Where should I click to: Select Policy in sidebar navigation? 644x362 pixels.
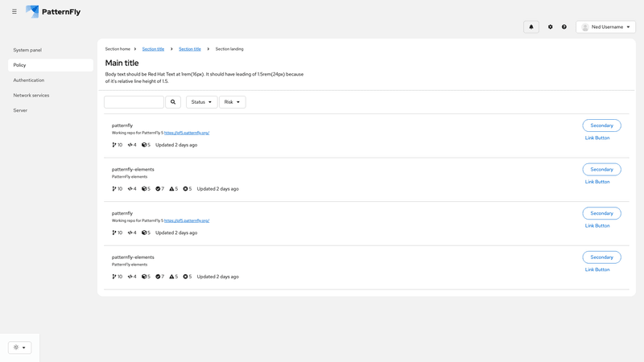click(51, 65)
